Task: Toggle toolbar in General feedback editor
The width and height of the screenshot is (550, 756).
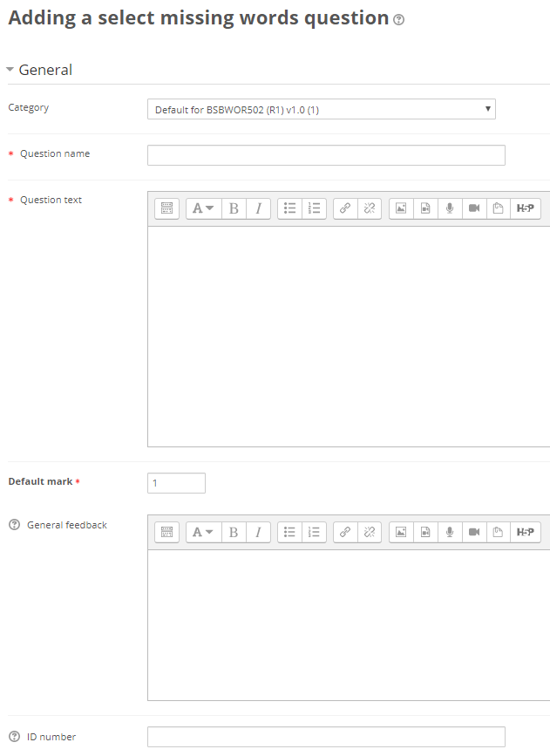Action: (x=166, y=532)
